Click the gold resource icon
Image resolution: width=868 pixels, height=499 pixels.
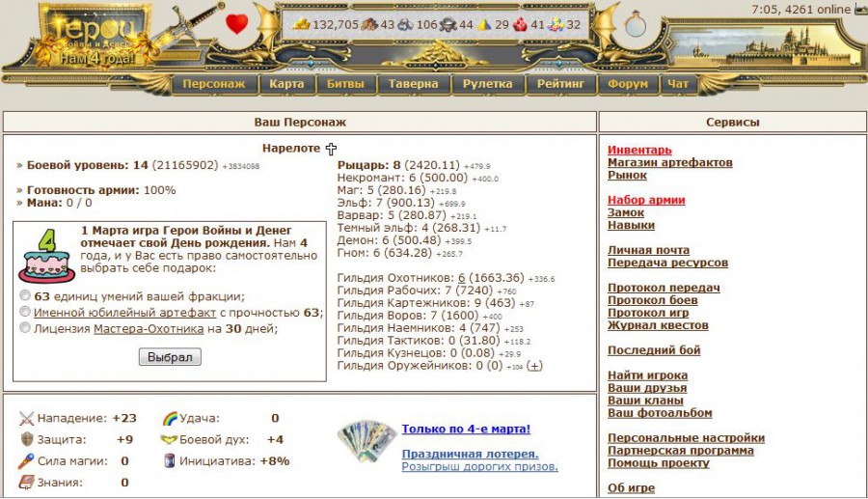(x=302, y=24)
